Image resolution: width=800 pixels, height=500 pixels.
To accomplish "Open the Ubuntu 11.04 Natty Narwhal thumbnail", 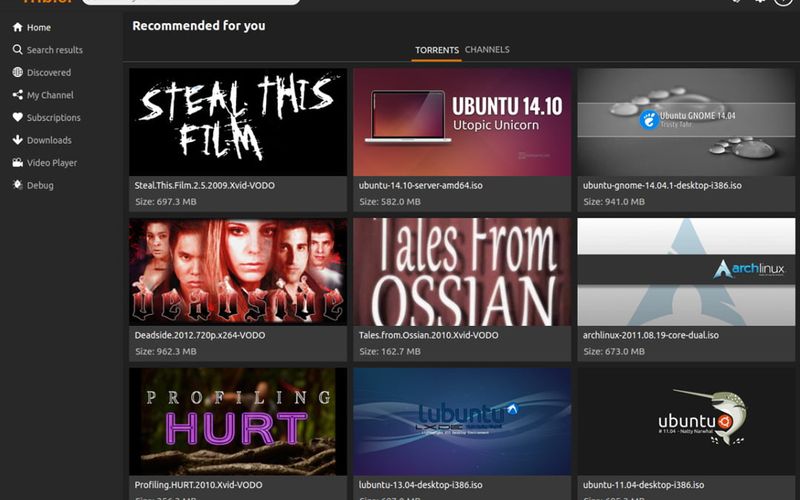I will pos(686,421).
